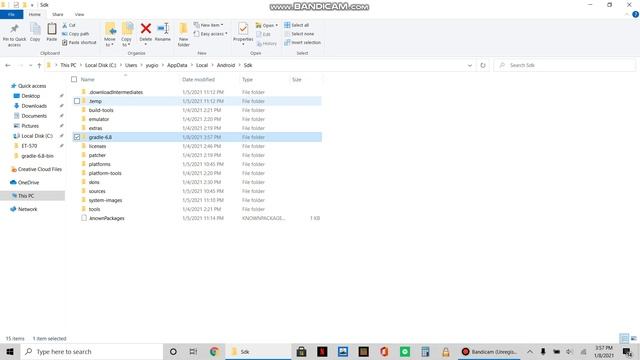Click the History item in Open group

(267, 43)
